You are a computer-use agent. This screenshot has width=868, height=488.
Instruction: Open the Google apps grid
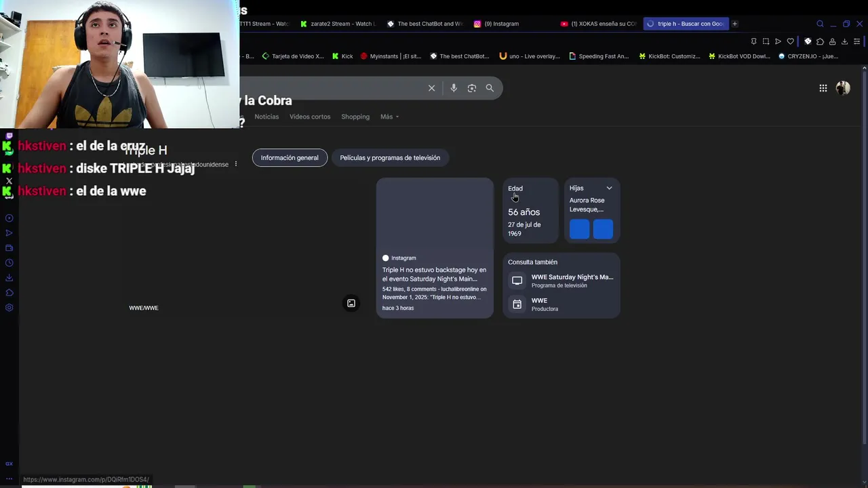point(823,88)
